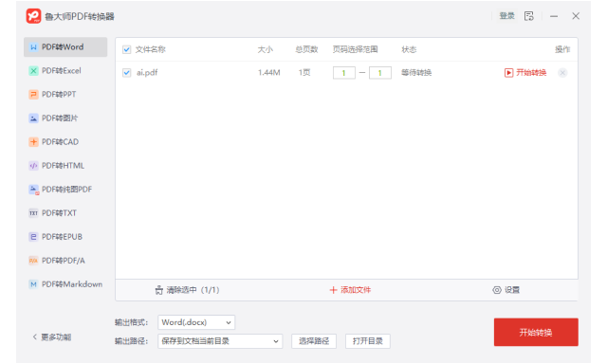Screen dimensions: 607x364
Task: Click the PDF转Excel sidebar icon
Action: coord(34,71)
